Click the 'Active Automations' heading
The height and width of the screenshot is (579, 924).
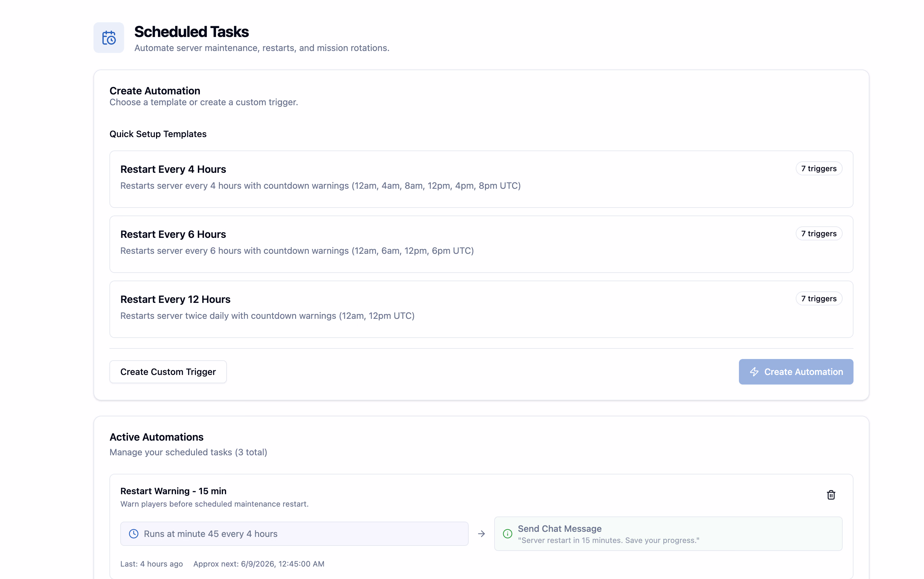156,437
